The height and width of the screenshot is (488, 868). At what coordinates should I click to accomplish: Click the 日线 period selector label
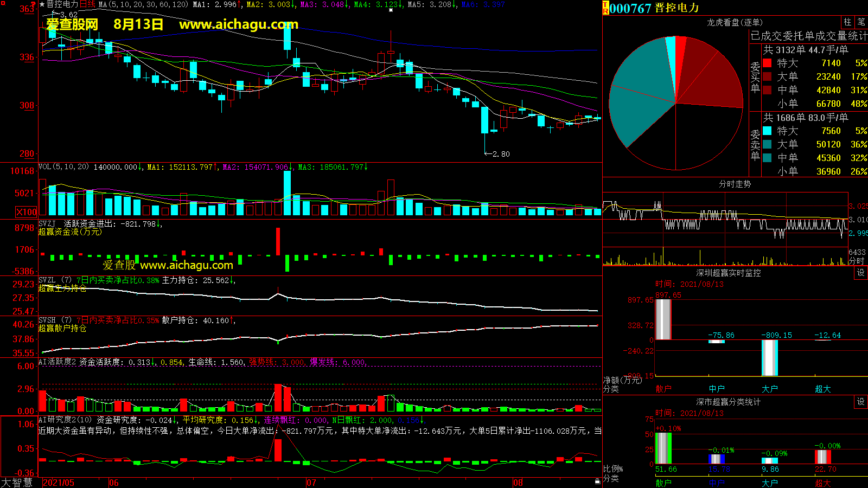(87, 4)
